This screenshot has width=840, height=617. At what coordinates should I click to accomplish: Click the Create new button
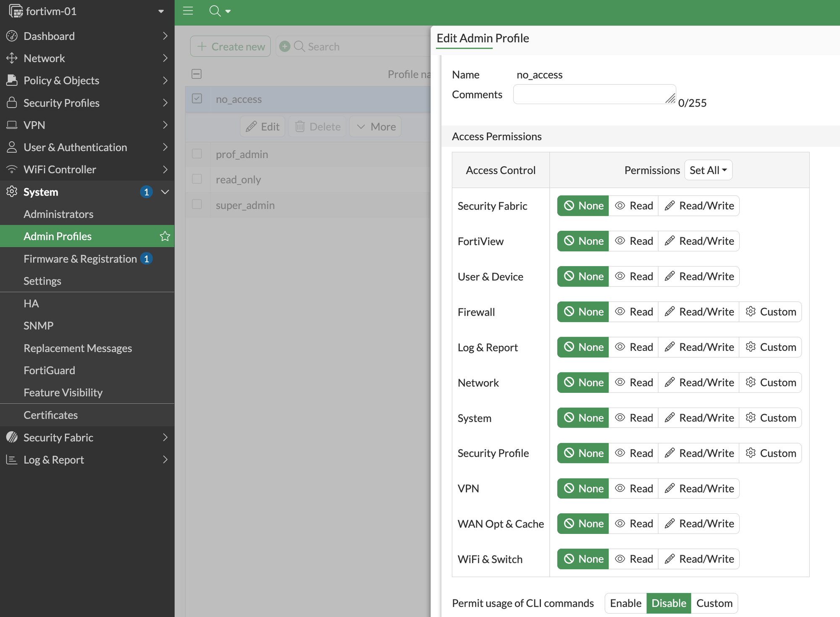pyautogui.click(x=230, y=46)
